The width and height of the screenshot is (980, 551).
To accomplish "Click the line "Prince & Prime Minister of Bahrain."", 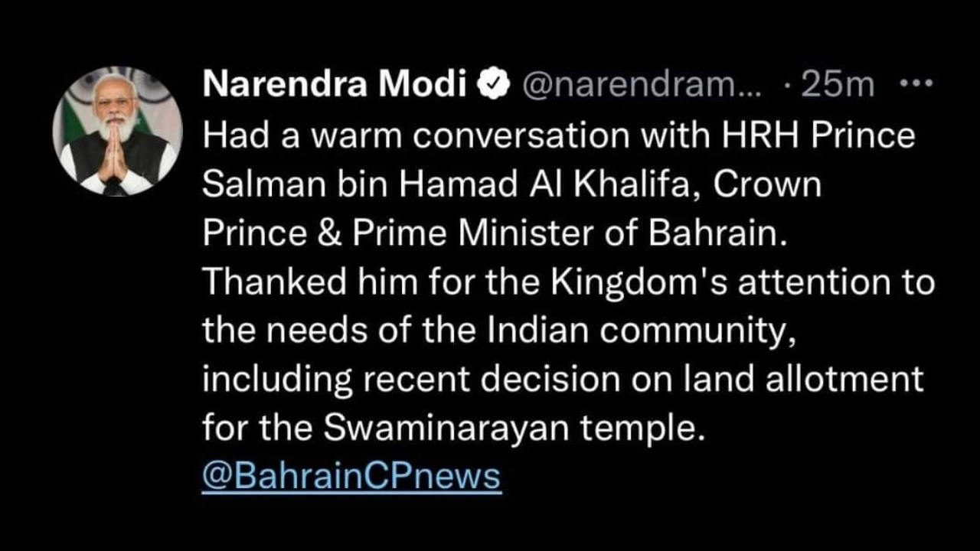I will click(x=495, y=233).
